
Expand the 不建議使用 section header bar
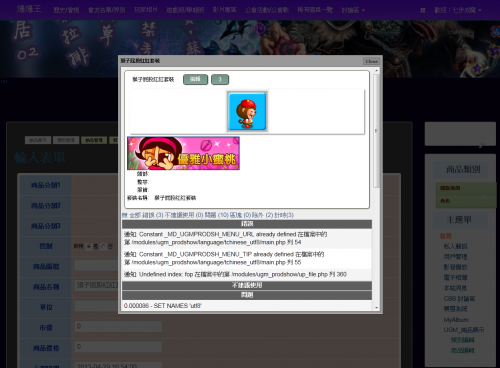click(x=247, y=285)
